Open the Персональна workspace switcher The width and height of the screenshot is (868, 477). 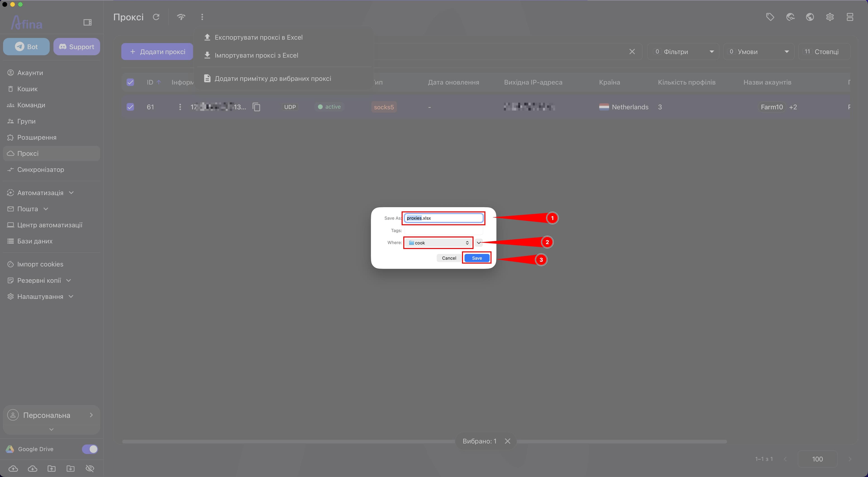pos(52,415)
